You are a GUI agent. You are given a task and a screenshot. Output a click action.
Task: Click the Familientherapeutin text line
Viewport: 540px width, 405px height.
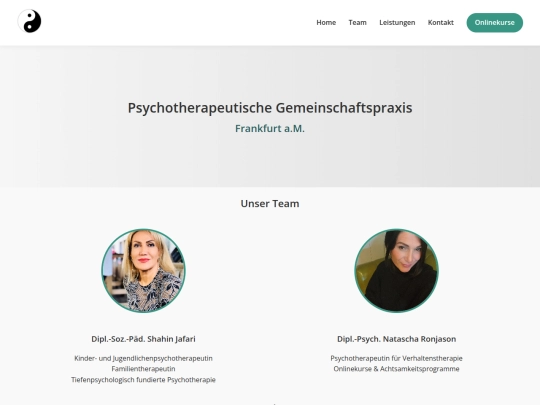[143, 369]
